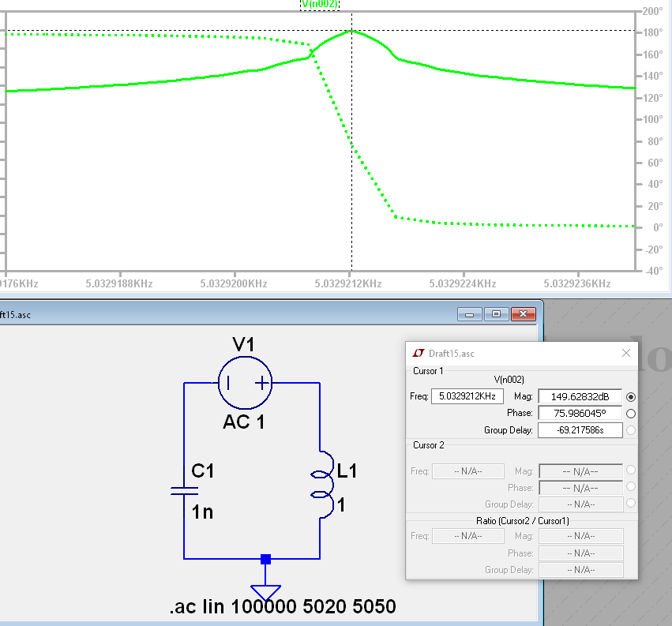Select the ground symbol

point(265,593)
